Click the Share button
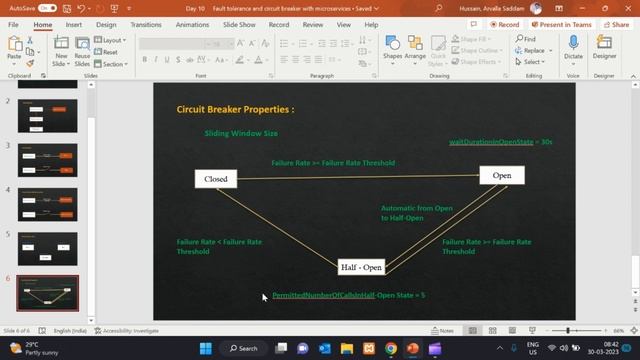The image size is (640, 360). pyautogui.click(x=616, y=25)
